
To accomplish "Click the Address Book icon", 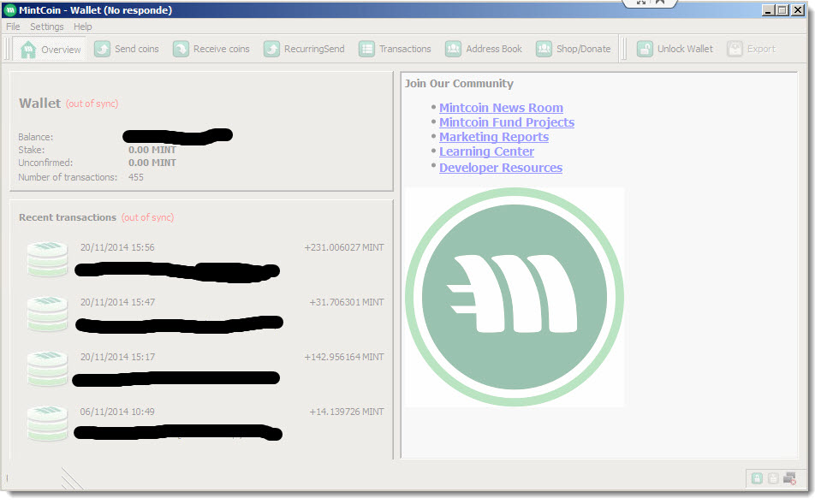I will coord(453,49).
